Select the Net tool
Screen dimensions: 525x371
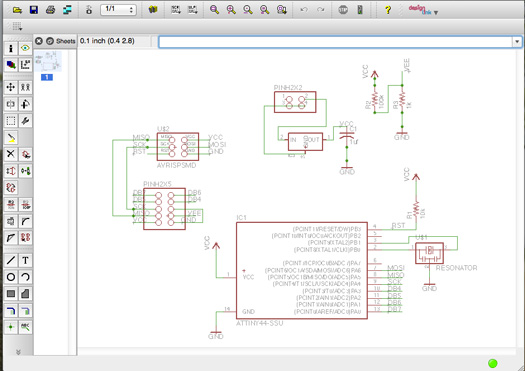pyautogui.click(x=25, y=310)
